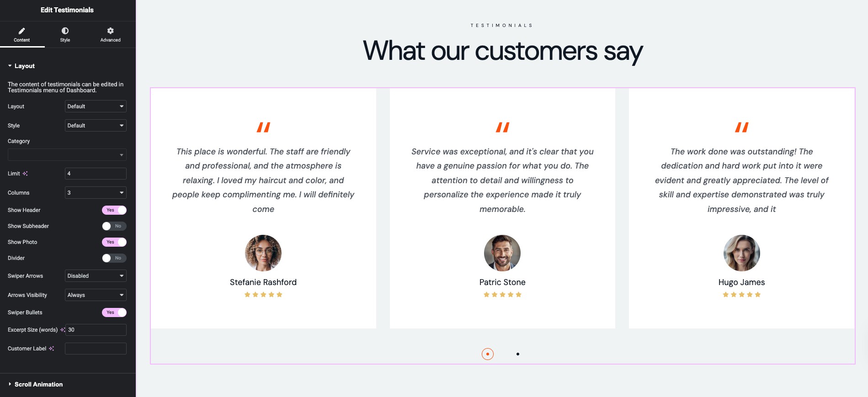Toggle the Show Header switch
This screenshot has height=397, width=868.
(x=114, y=210)
